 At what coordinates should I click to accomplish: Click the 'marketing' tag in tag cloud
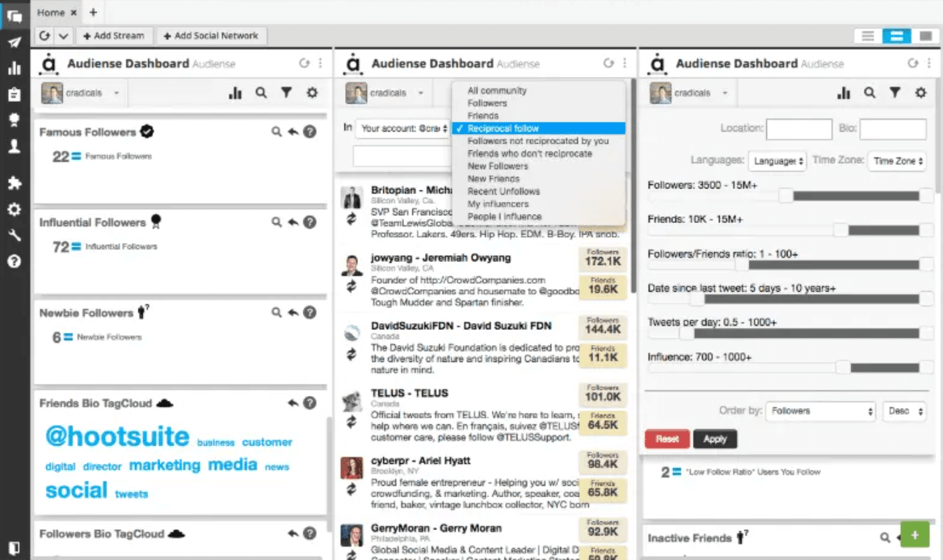point(165,465)
